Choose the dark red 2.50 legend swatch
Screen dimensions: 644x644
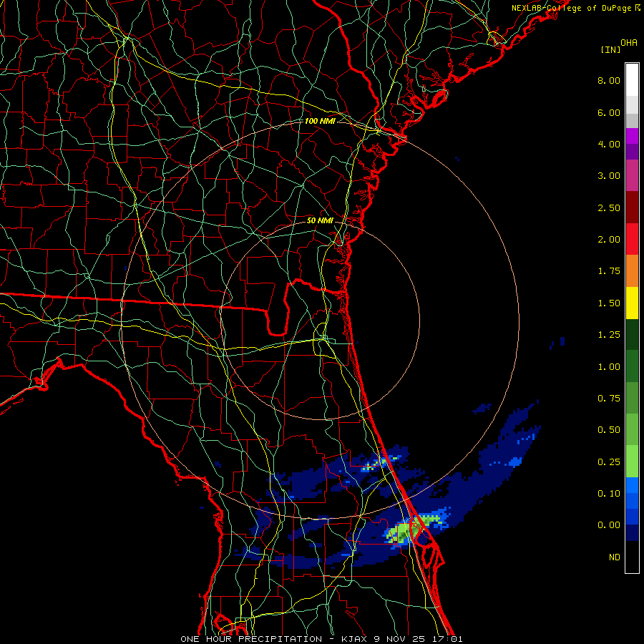632,208
